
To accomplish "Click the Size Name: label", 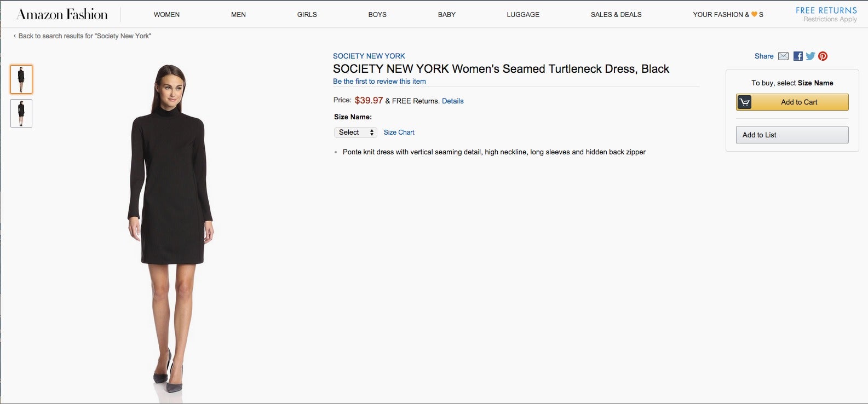I will coord(353,117).
